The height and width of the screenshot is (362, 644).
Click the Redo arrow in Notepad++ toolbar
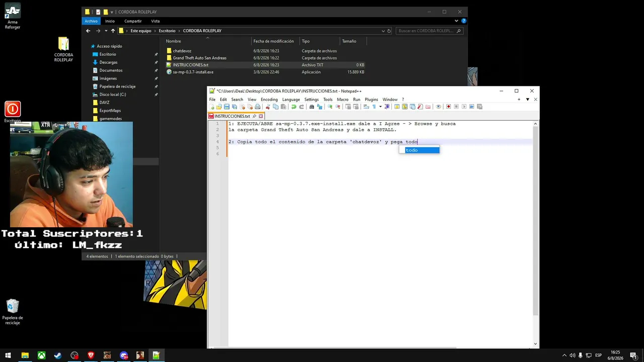pyautogui.click(x=301, y=107)
